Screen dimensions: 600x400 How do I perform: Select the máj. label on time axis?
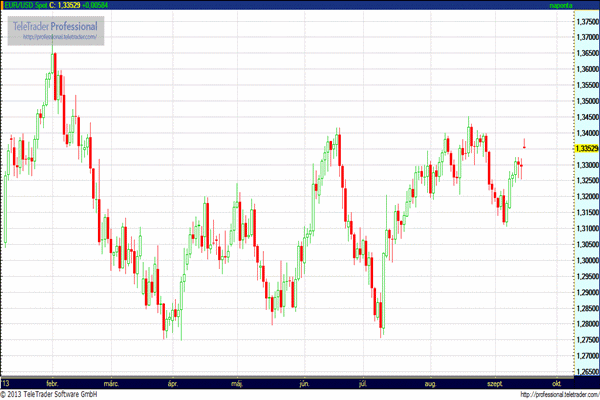tap(236, 383)
